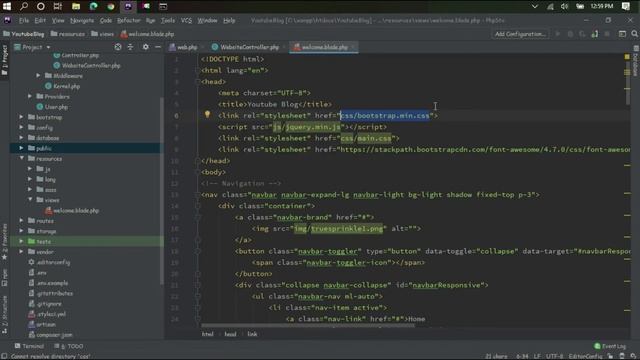The image size is (640, 360).
Task: Expand the database folder
Action: (21, 138)
